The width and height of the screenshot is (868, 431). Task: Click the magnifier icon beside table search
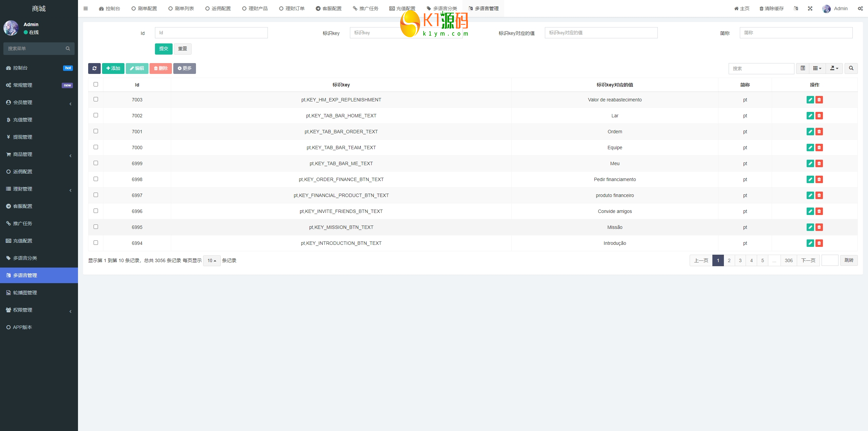(851, 68)
